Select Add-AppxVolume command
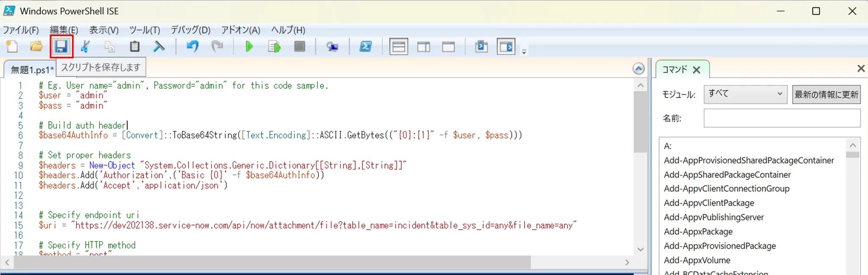This screenshot has height=275, width=868. tap(697, 260)
